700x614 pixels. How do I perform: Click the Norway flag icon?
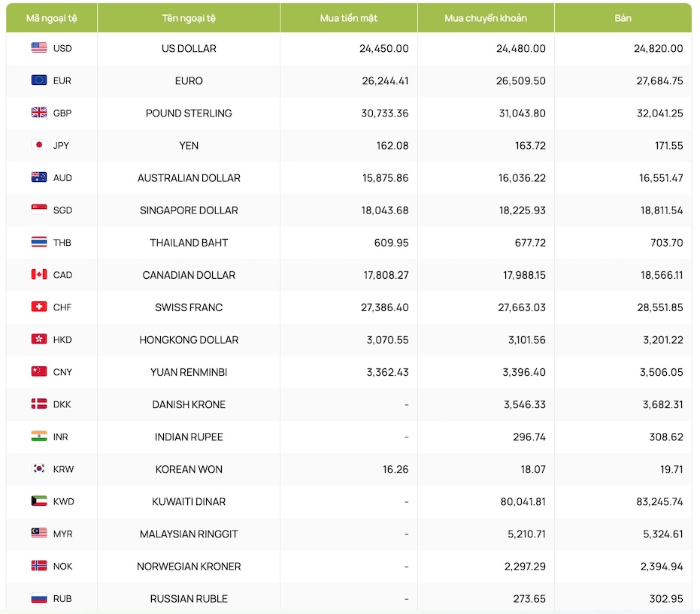[39, 566]
